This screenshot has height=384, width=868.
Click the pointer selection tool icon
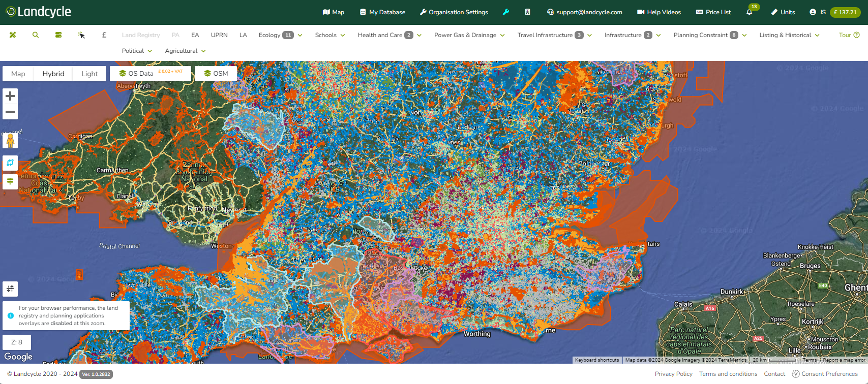pos(81,35)
